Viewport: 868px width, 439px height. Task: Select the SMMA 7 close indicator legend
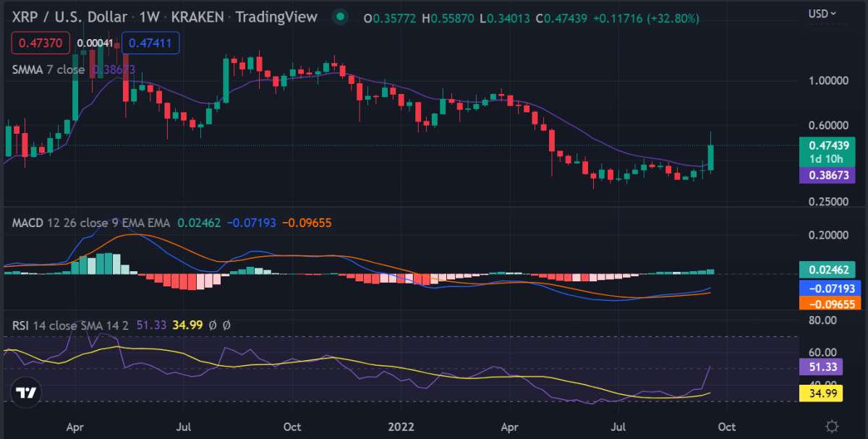point(48,70)
